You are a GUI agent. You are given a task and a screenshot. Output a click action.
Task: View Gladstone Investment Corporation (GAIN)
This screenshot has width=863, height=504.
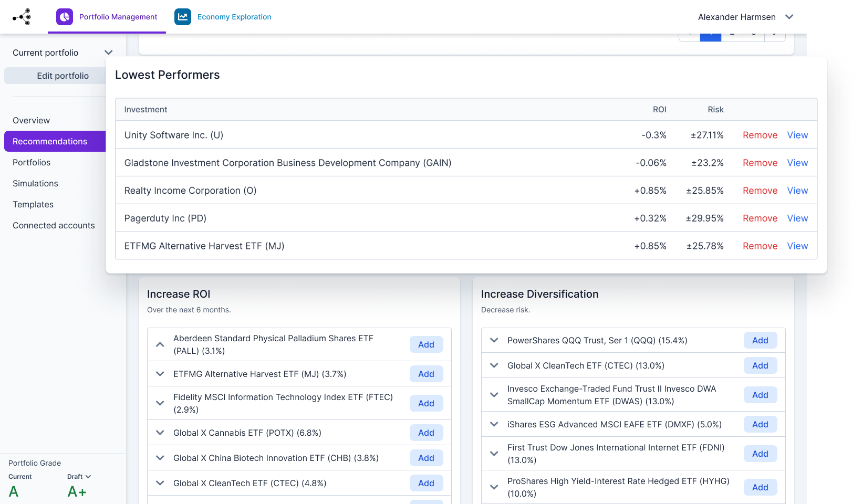[797, 163]
